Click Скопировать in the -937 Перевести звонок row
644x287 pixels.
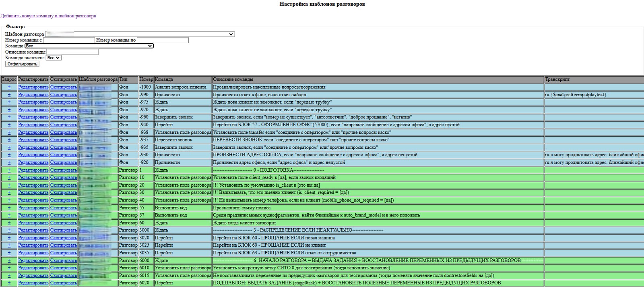64,140
